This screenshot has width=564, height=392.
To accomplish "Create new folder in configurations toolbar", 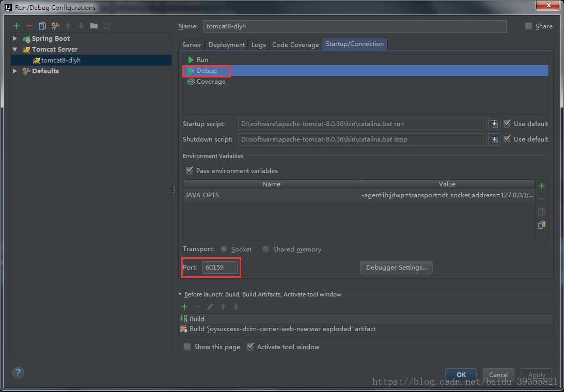I will tap(94, 25).
